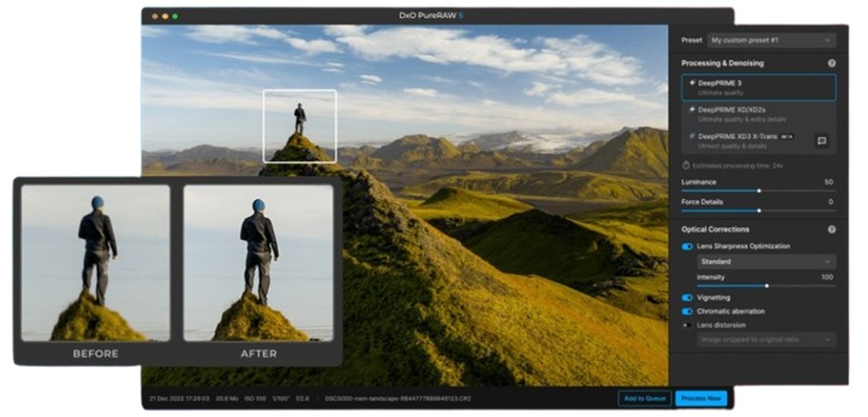868x417 pixels.
Task: Click the Add to Queue button
Action: pos(645,398)
